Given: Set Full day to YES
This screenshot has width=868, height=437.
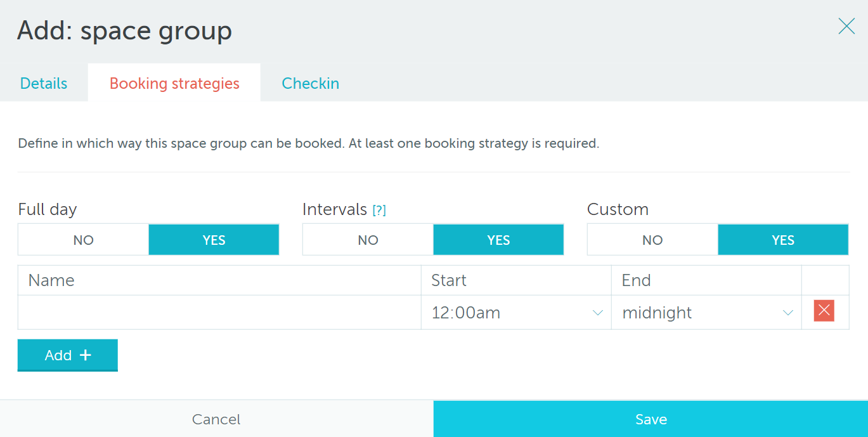Looking at the screenshot, I should [x=214, y=240].
